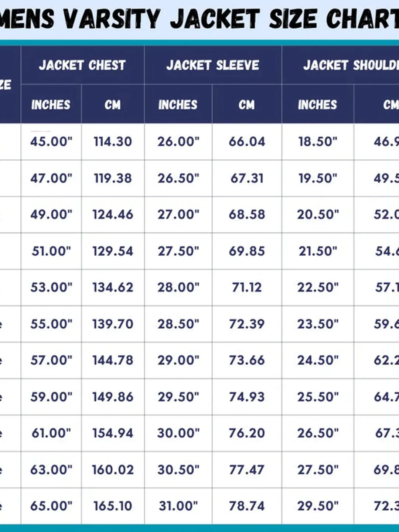Image resolution: width=399 pixels, height=532 pixels.
Task: Click the INCHES subheader under Jacket Chest
Action: click(51, 105)
